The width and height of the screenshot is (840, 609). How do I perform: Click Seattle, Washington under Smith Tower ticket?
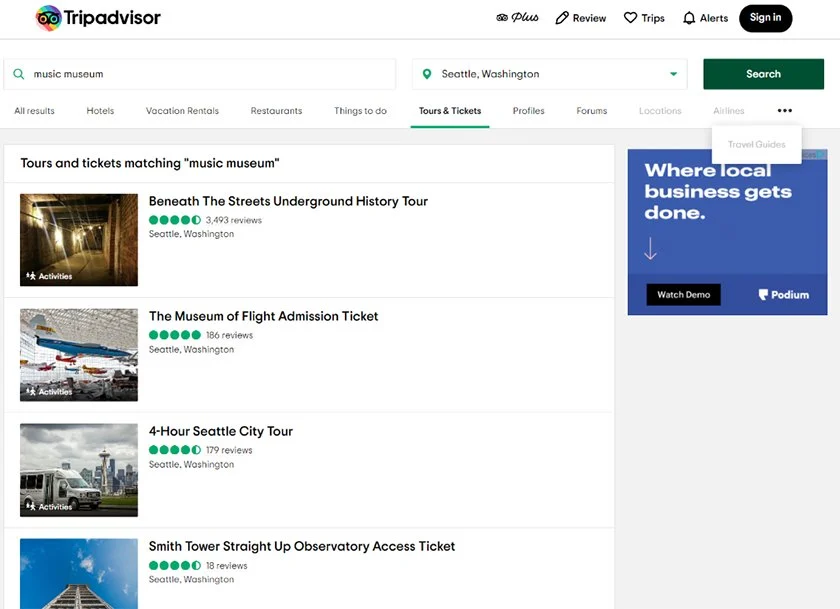pos(191,580)
